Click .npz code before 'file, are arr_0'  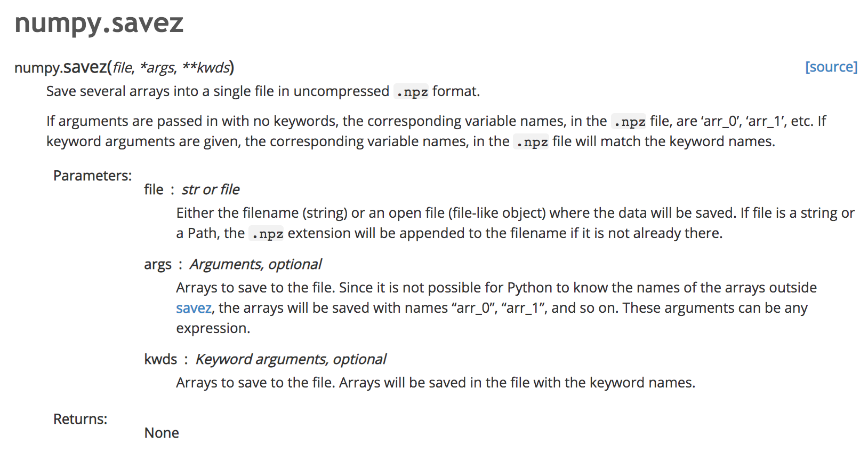click(629, 122)
